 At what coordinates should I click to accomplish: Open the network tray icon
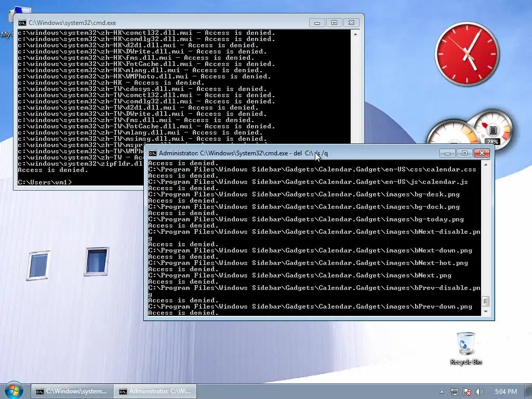coord(454,392)
